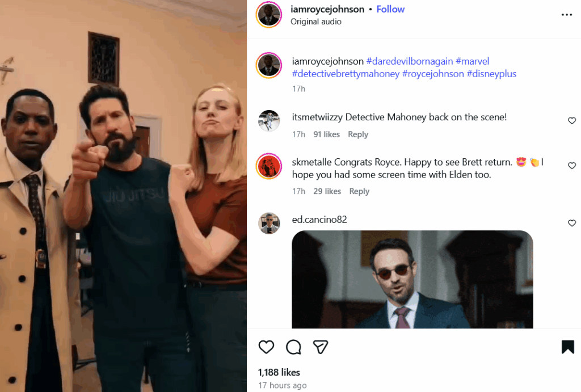
Task: View the 1,188 likes list
Action: pyautogui.click(x=279, y=372)
